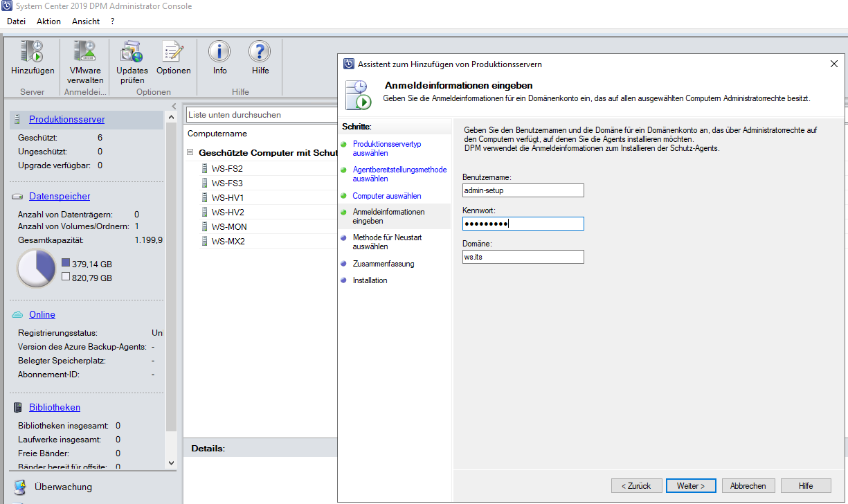
Task: Click the DPM console title bar icon
Action: (6, 6)
